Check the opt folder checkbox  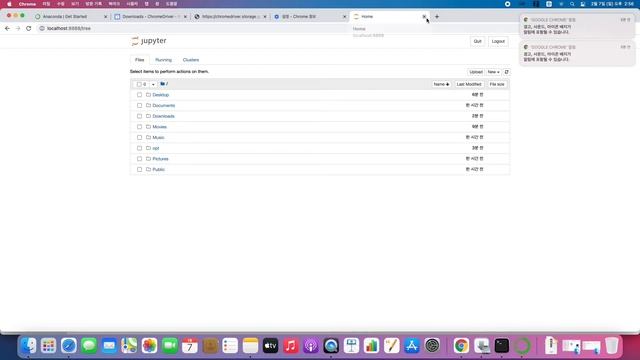coord(140,148)
